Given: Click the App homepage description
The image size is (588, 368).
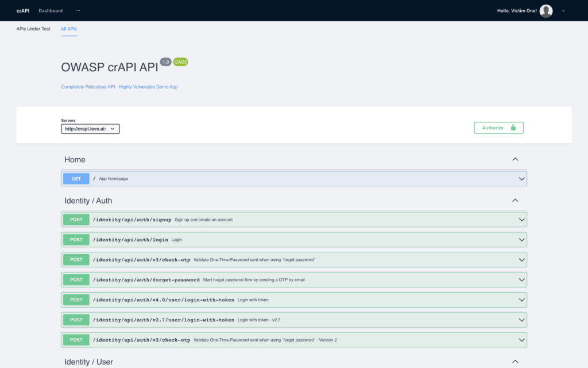Looking at the screenshot, I should pyautogui.click(x=113, y=179).
